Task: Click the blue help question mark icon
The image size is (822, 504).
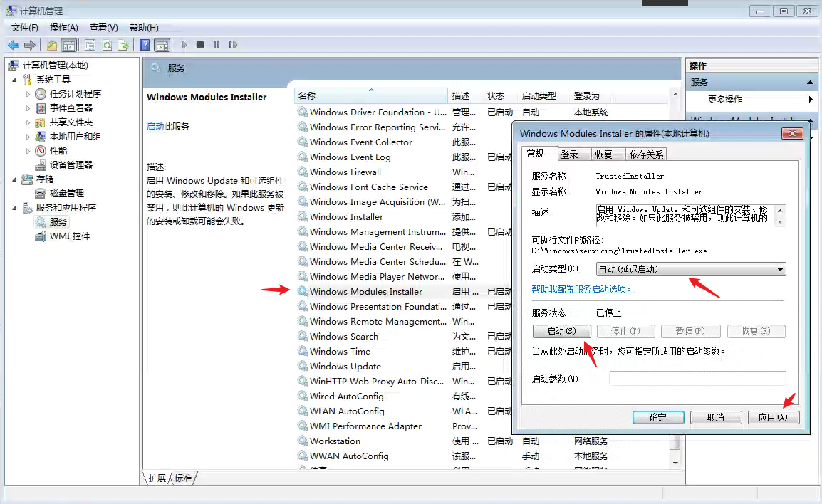Action: tap(145, 45)
